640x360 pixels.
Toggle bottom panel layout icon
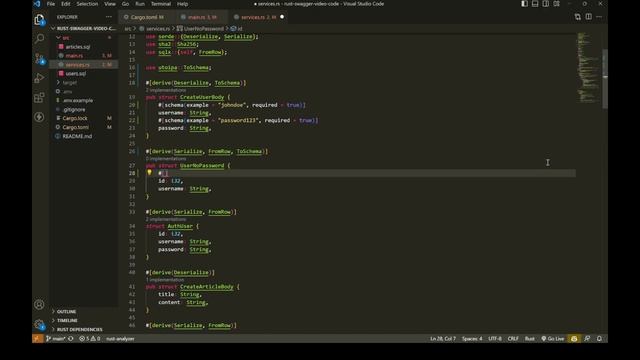point(535,4)
